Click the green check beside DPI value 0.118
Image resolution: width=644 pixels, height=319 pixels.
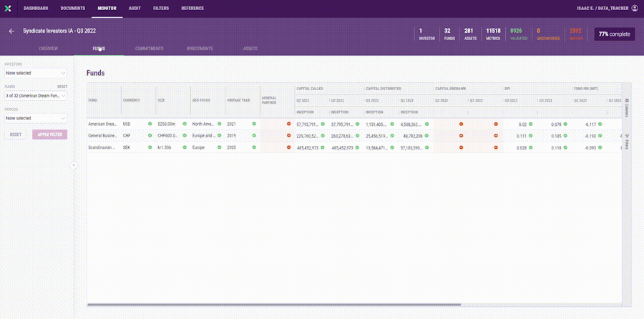coord(565,147)
